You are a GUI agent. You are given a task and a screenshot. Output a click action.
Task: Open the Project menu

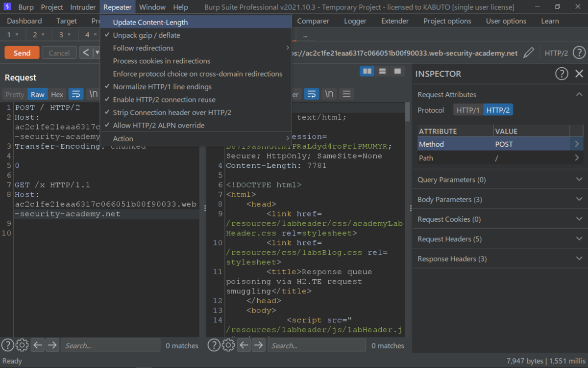click(x=52, y=7)
